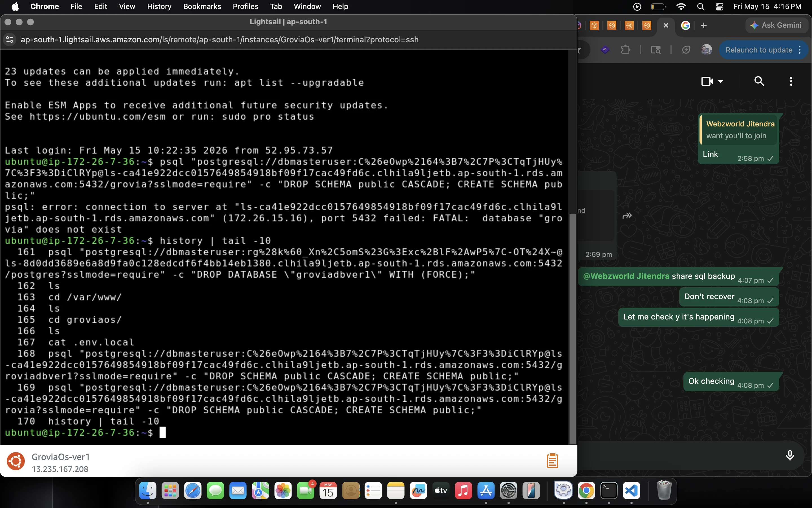Close the active Chrome tab
Image resolution: width=812 pixels, height=508 pixels.
click(666, 25)
